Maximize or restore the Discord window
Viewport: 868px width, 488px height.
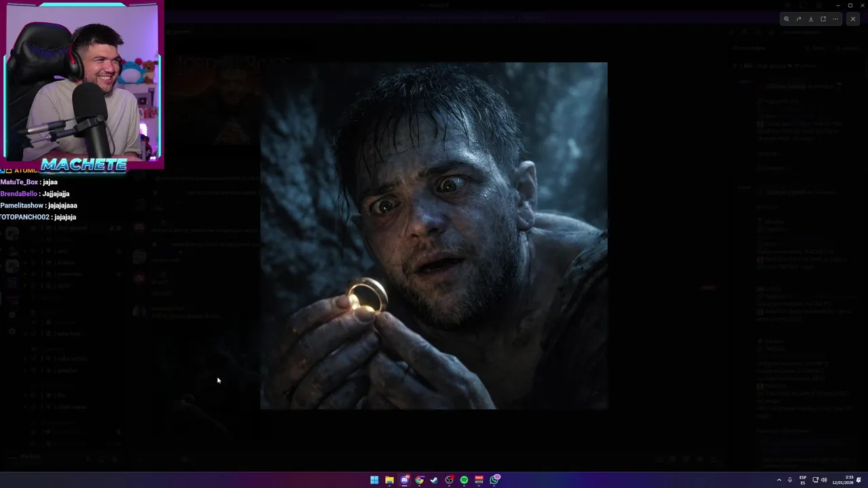(850, 5)
